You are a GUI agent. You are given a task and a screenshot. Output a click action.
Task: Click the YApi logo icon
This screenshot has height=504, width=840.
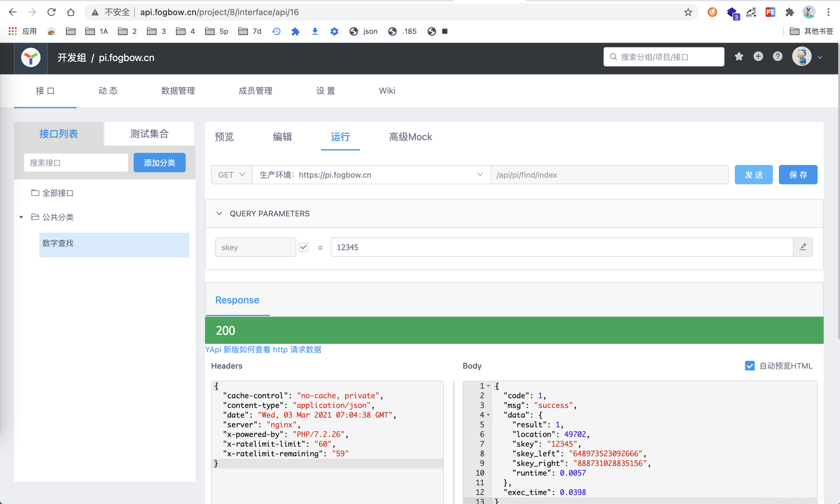(31, 58)
